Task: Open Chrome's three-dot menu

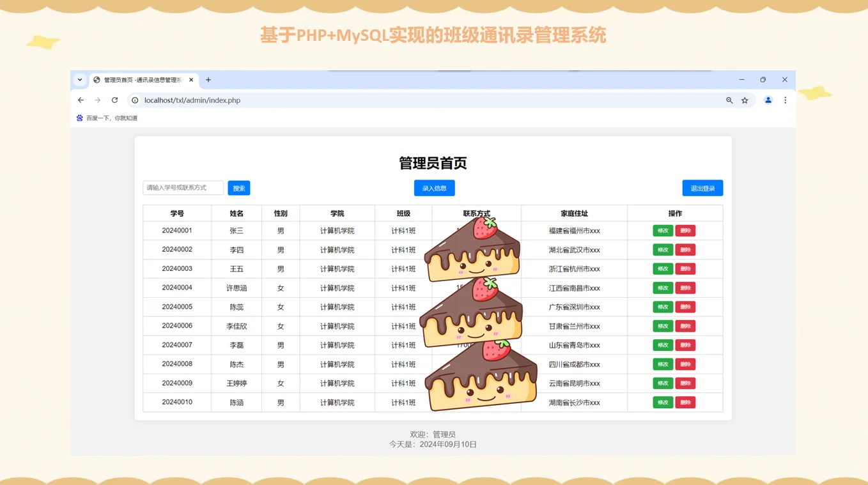Action: (785, 100)
